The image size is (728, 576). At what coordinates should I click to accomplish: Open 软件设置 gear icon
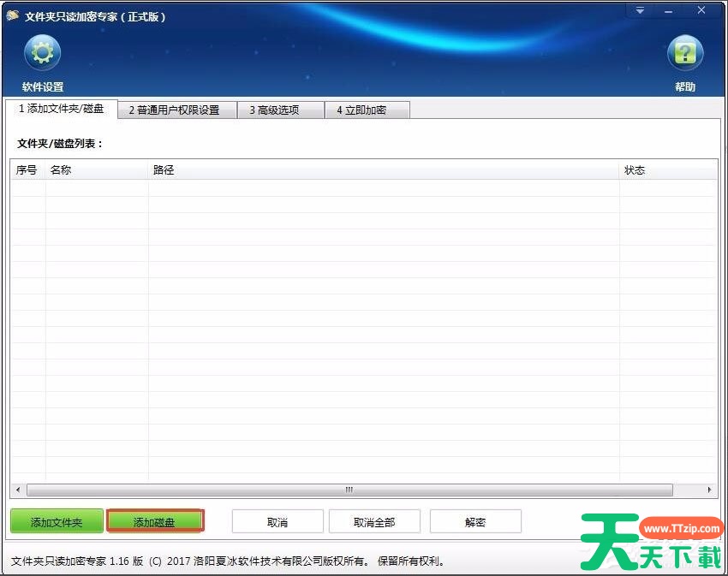[x=42, y=52]
